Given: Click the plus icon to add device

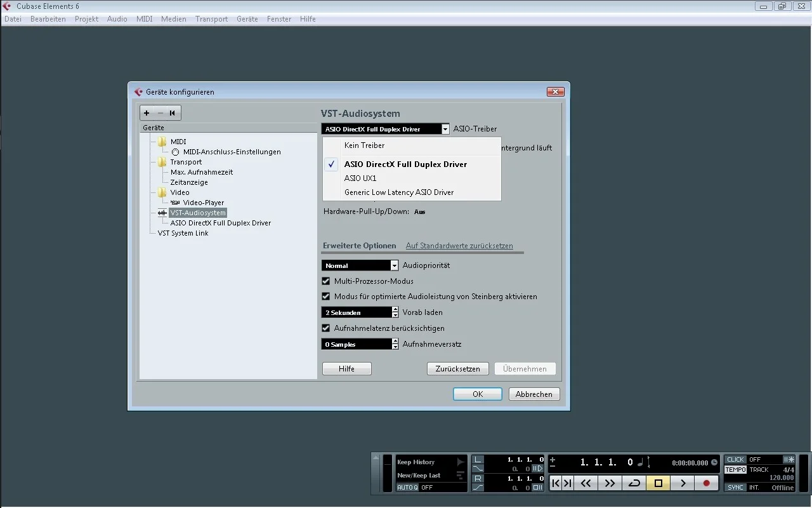Looking at the screenshot, I should click(147, 113).
